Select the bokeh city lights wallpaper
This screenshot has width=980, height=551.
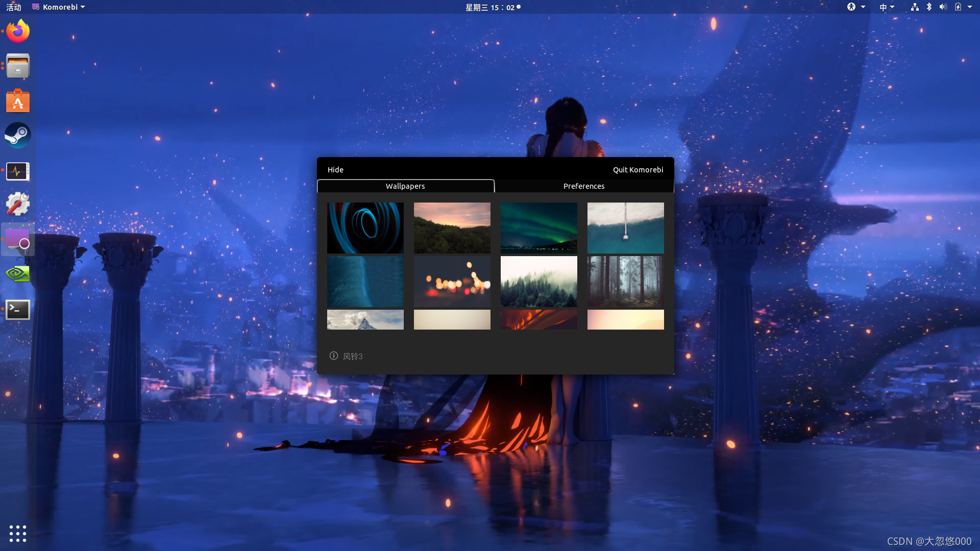point(452,282)
